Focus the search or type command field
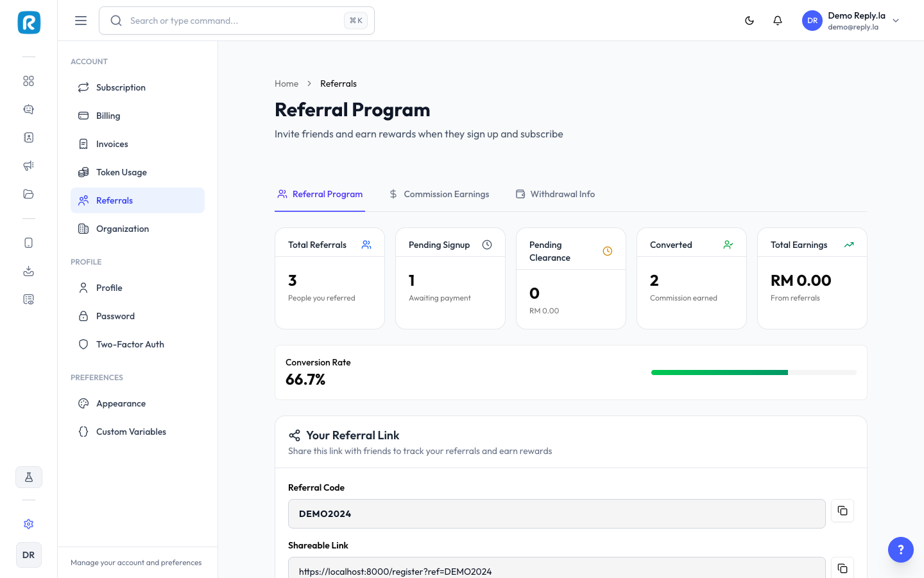924x578 pixels. [237, 21]
